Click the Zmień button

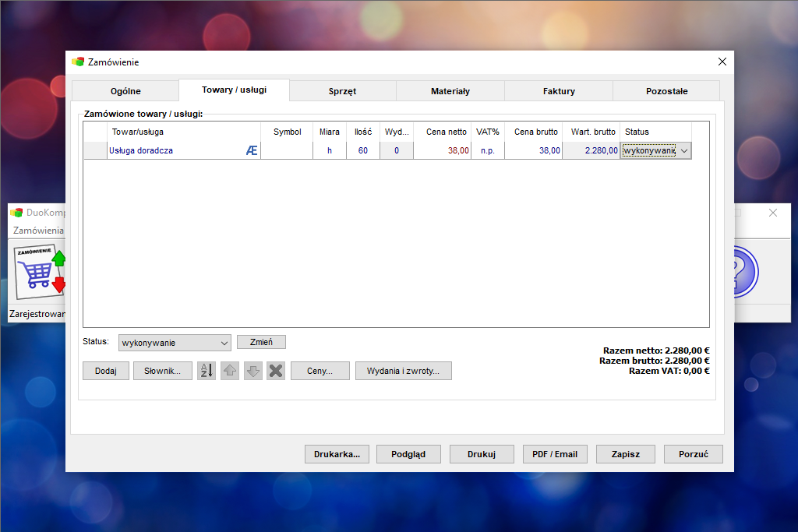(261, 342)
